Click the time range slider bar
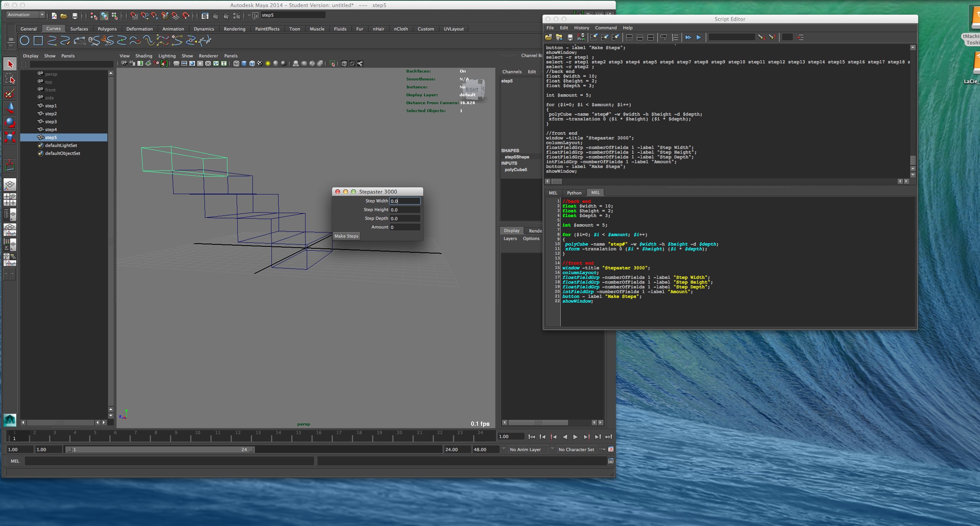Screen dimensions: 980x526 [x=160, y=450]
